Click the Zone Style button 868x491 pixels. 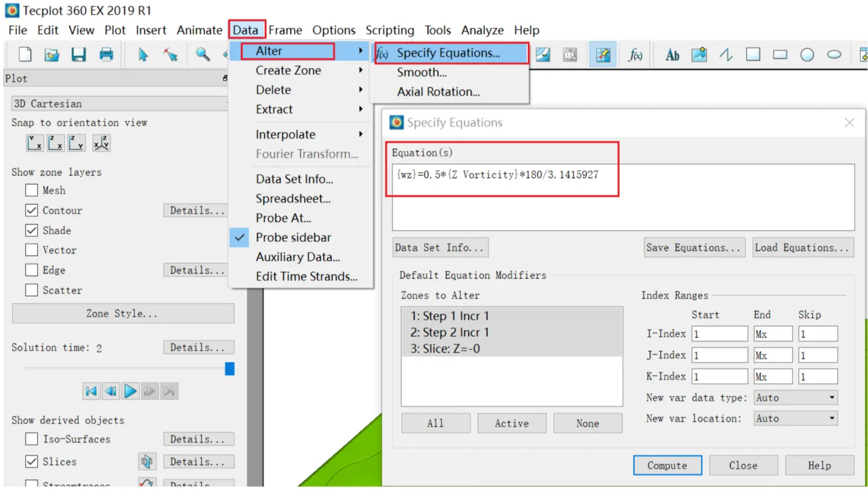click(x=123, y=313)
